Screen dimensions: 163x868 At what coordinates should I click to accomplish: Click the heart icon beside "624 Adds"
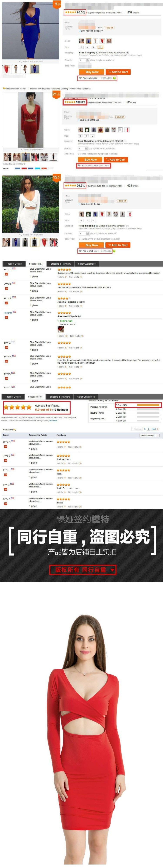[x=79, y=165]
